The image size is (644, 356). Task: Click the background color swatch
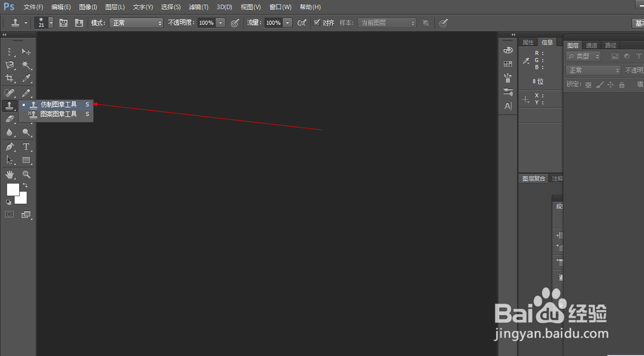22,199
